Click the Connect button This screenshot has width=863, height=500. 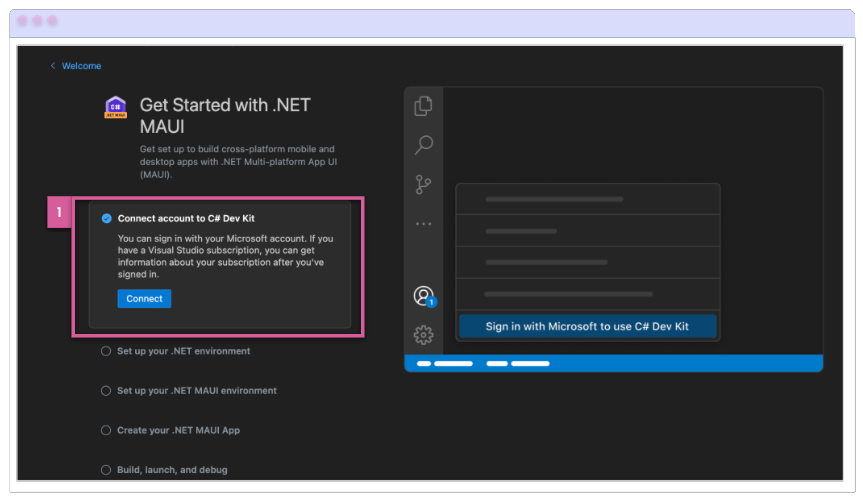(144, 298)
